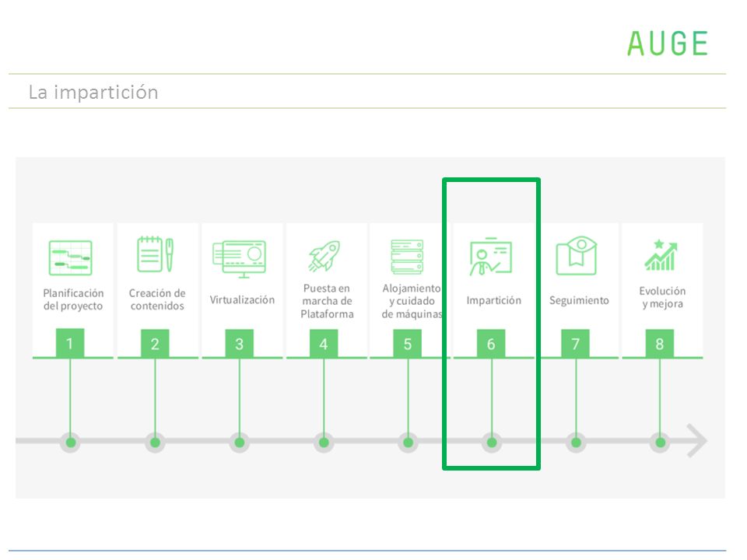The width and height of the screenshot is (747, 560).
Task: Select timeline dot under step 2
Action: [x=155, y=443]
